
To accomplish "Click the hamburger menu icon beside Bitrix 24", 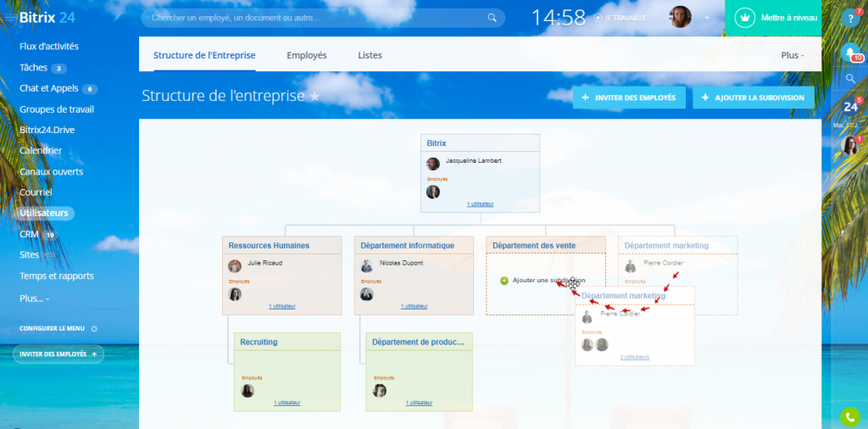I will tap(9, 18).
